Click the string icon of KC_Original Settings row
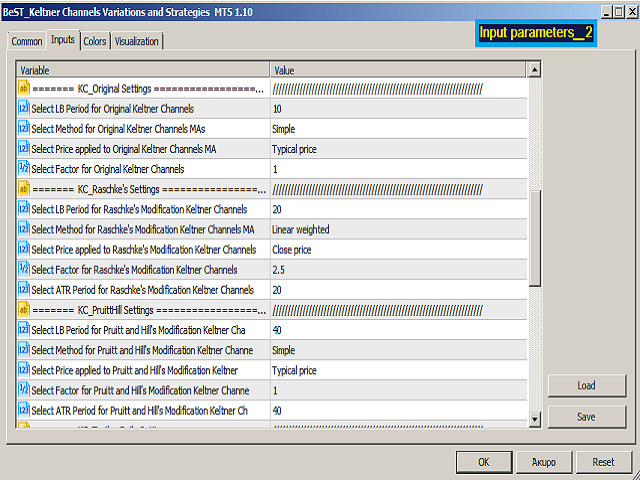 pyautogui.click(x=24, y=89)
